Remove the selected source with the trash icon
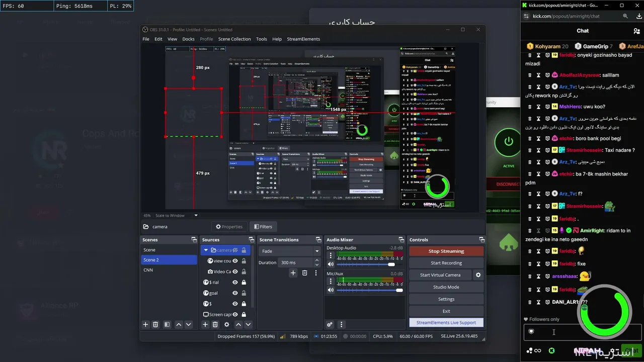 (x=215, y=325)
